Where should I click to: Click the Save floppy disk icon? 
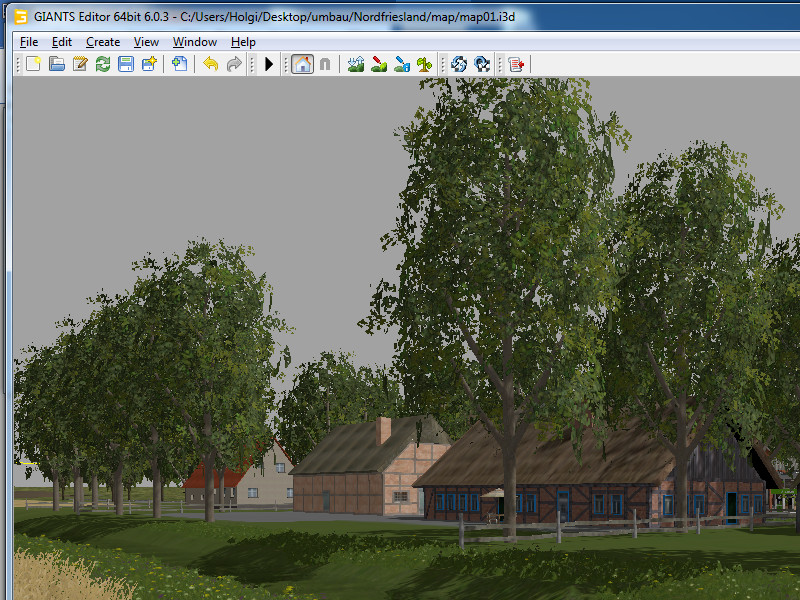coord(126,64)
